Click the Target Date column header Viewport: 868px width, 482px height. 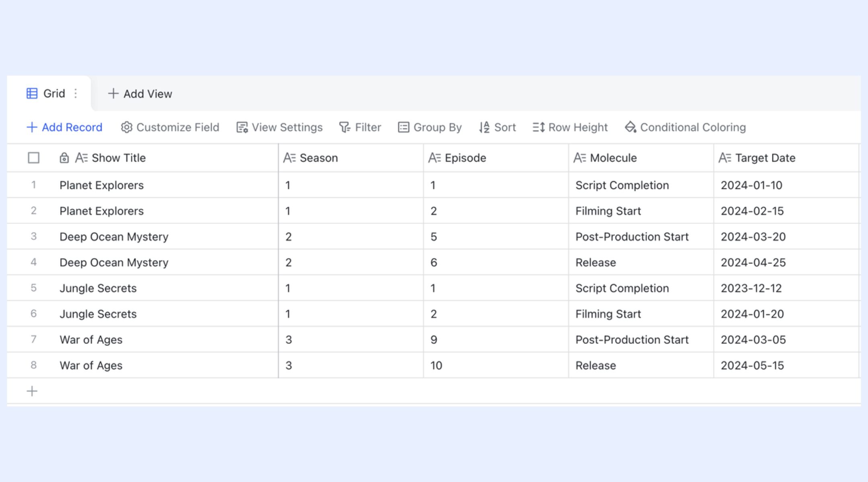coord(786,158)
